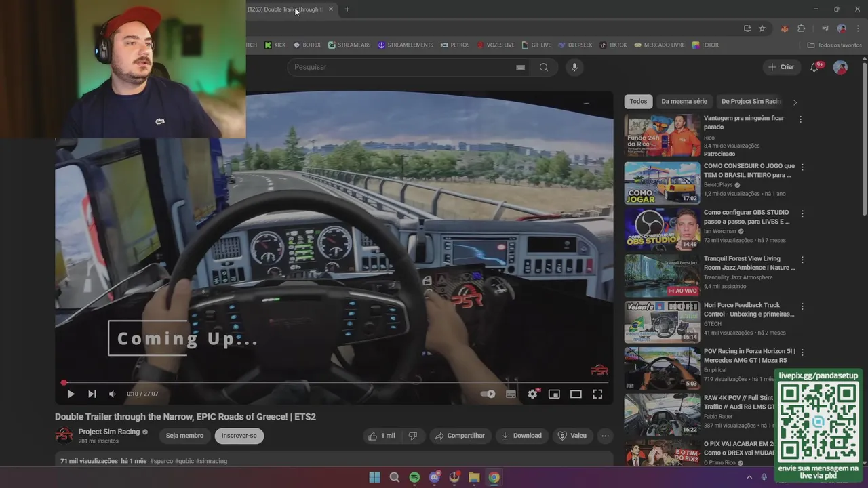This screenshot has width=868, height=488.
Task: Click the search magnifier button
Action: (544, 67)
